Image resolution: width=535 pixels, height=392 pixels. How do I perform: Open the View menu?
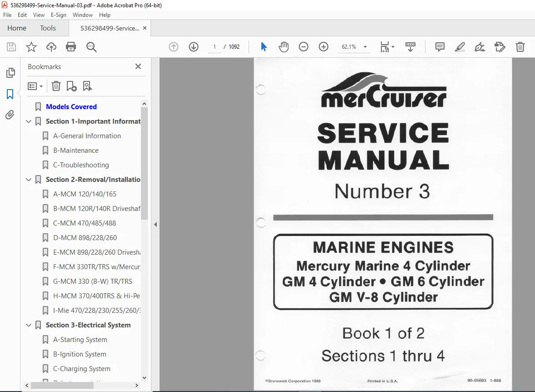click(x=39, y=15)
